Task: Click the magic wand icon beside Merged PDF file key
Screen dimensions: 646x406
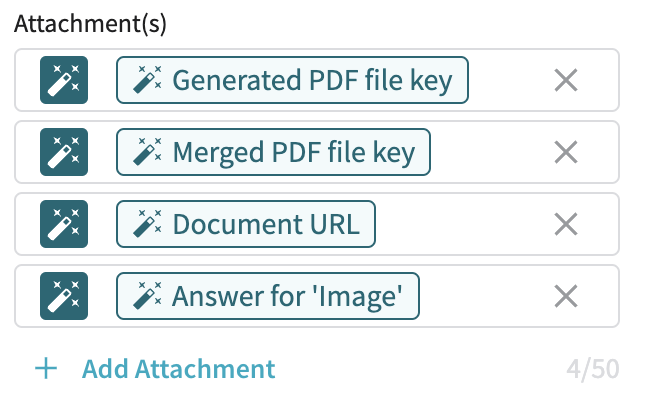Action: tap(64, 152)
